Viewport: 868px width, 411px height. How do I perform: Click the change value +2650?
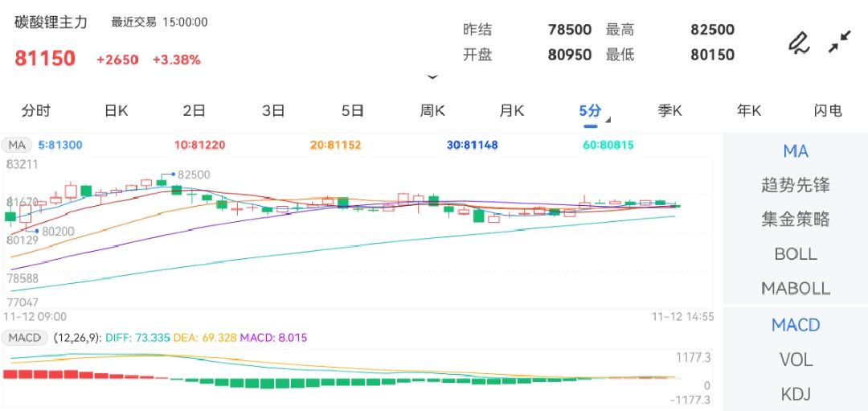point(117,60)
